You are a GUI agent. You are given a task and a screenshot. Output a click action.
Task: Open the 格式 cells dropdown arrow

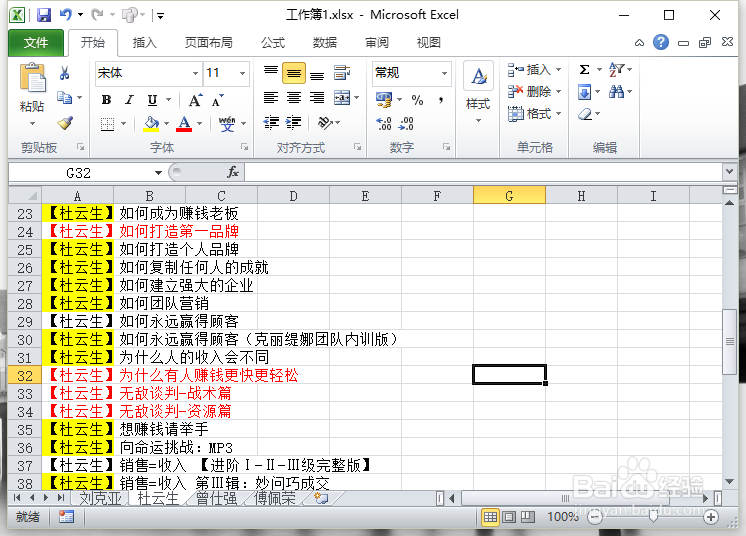click(x=559, y=113)
